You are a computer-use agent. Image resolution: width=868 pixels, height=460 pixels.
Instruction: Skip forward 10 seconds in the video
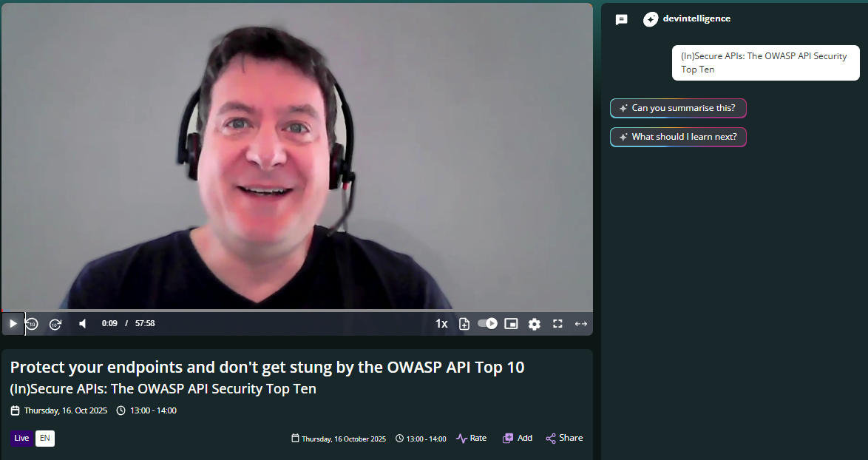55,323
